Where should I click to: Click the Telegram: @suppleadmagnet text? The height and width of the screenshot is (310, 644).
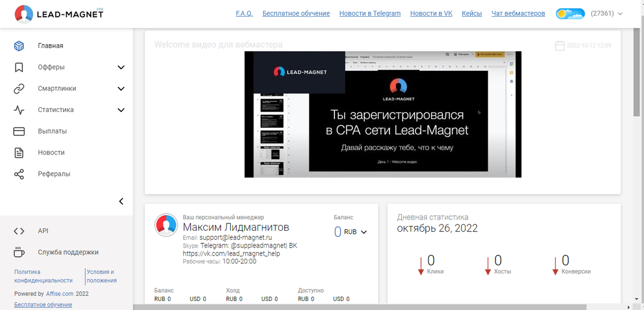click(x=243, y=246)
